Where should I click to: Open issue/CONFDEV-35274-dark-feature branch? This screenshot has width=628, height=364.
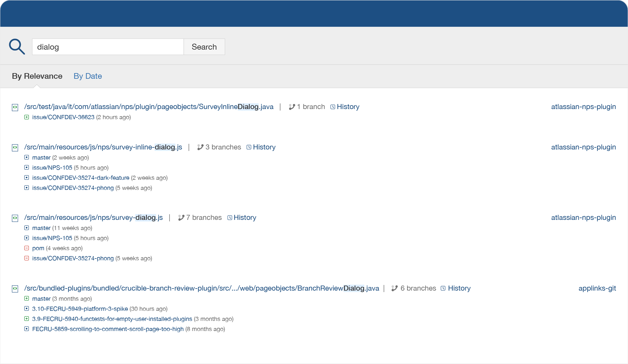click(x=81, y=177)
